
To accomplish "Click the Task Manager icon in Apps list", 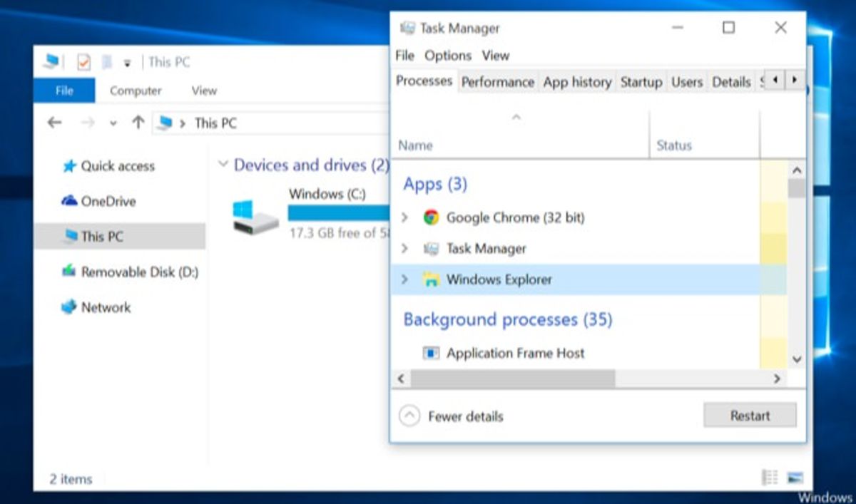I will pyautogui.click(x=431, y=249).
